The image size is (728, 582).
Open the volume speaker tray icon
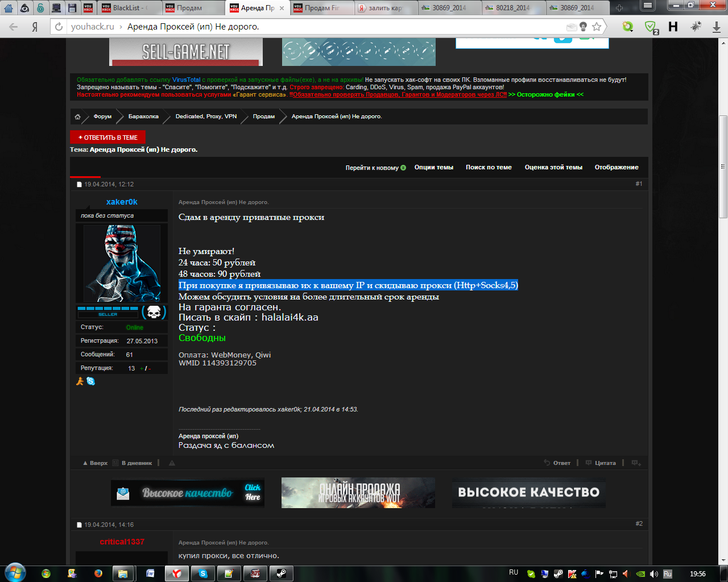click(654, 574)
